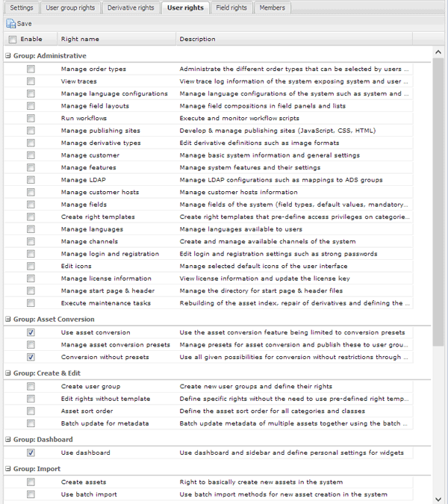
Task: Open the Derivative rights tab
Action: click(131, 7)
